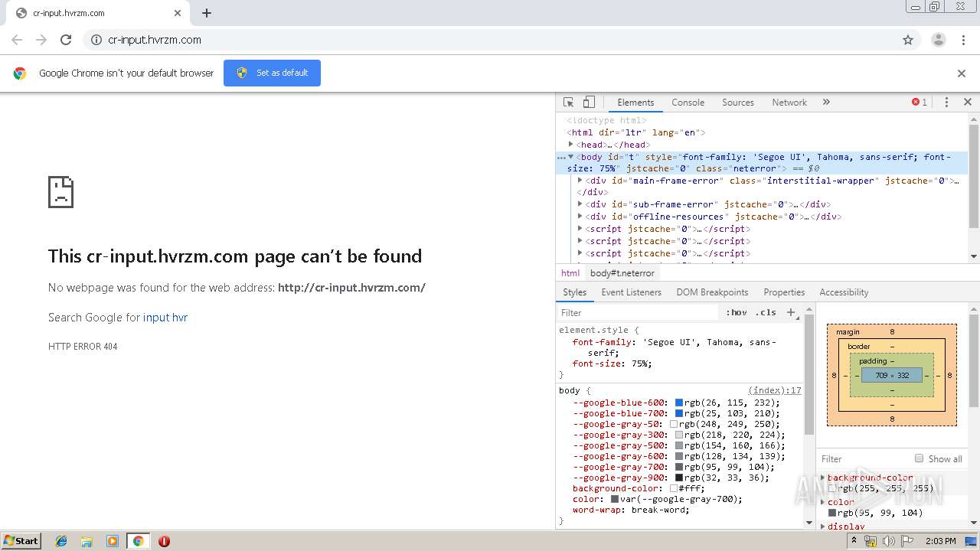This screenshot has height=551, width=980.
Task: Toggle the device toolbar icon
Action: (x=589, y=102)
